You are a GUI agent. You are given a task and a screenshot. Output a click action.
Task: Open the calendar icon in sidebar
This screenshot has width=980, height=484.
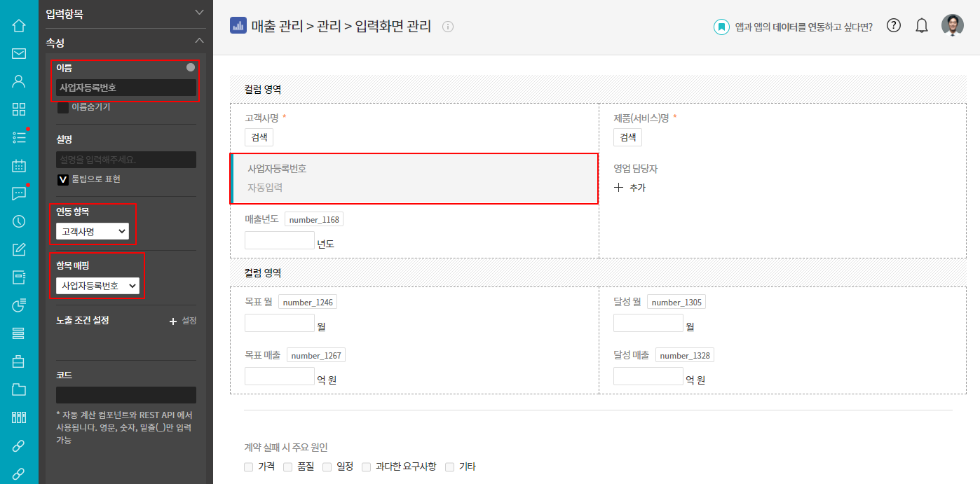(x=19, y=165)
